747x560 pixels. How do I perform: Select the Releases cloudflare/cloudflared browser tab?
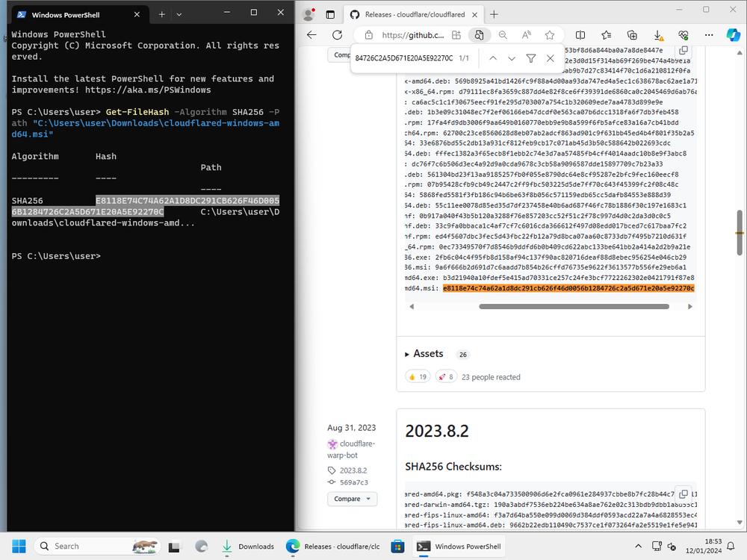click(414, 15)
